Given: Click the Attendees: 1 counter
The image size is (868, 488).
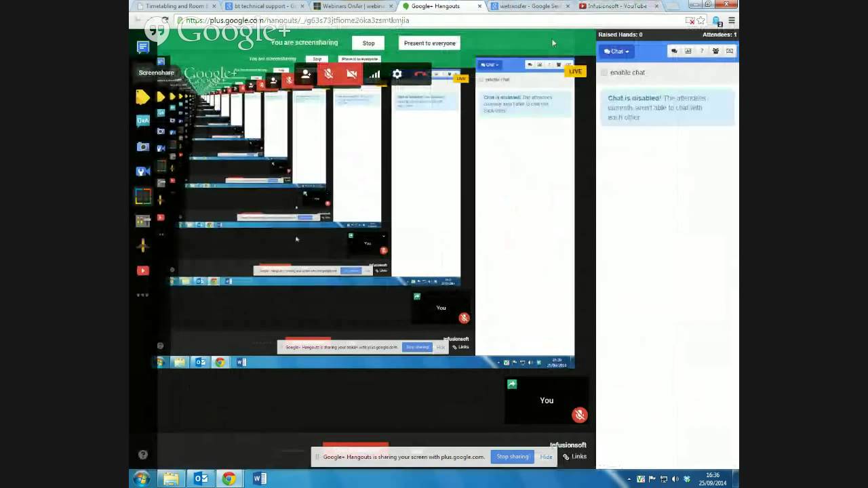Looking at the screenshot, I should point(719,35).
